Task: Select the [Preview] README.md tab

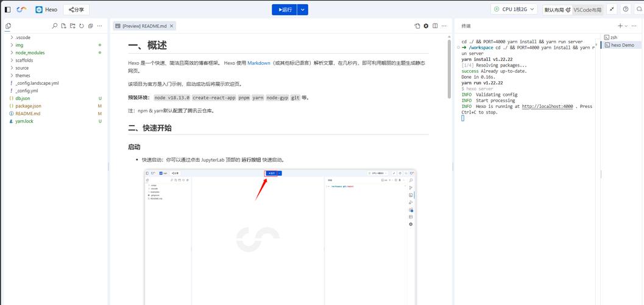Action: click(x=144, y=26)
